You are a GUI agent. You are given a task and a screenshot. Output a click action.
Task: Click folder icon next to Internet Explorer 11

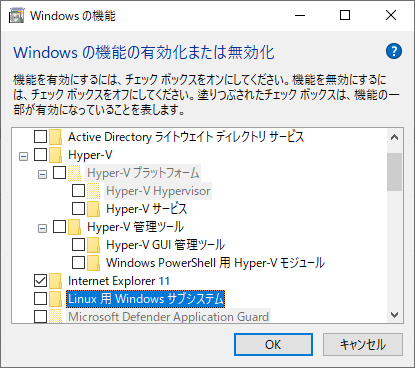(55, 281)
